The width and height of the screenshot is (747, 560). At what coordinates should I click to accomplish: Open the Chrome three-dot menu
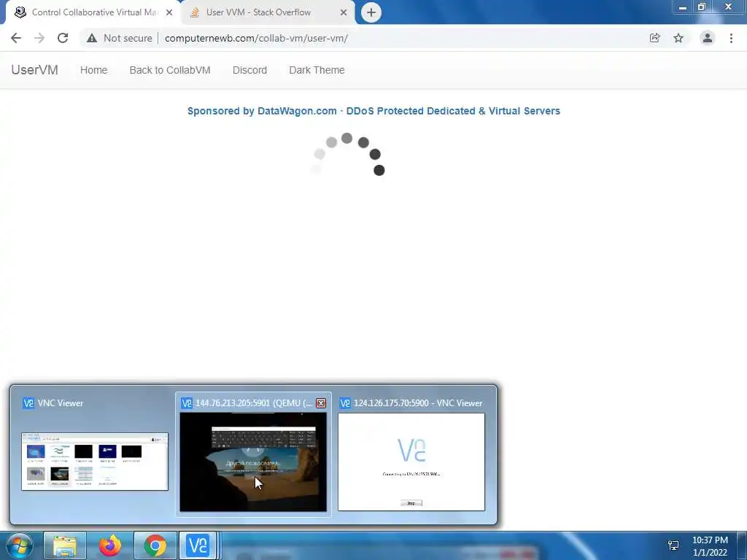point(731,38)
